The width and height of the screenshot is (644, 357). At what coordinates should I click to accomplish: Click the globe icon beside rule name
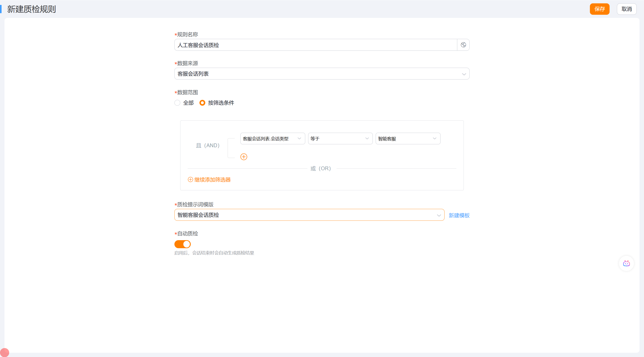pos(463,45)
